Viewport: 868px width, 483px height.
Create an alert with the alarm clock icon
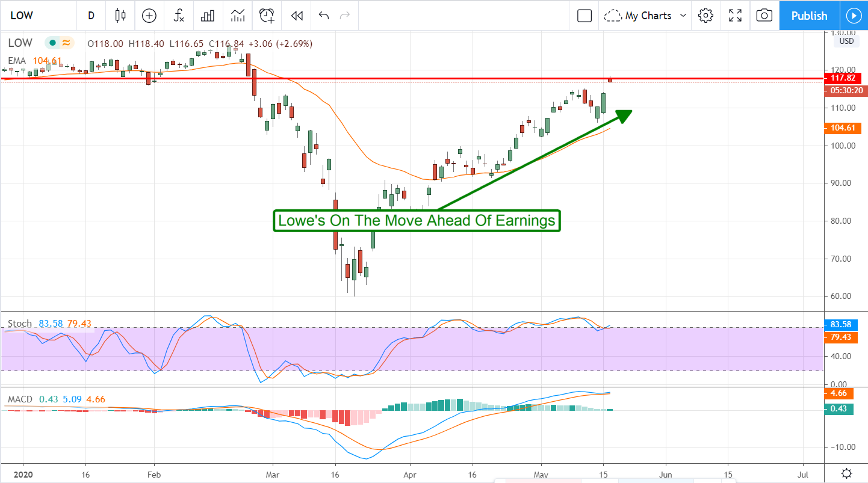click(x=267, y=16)
